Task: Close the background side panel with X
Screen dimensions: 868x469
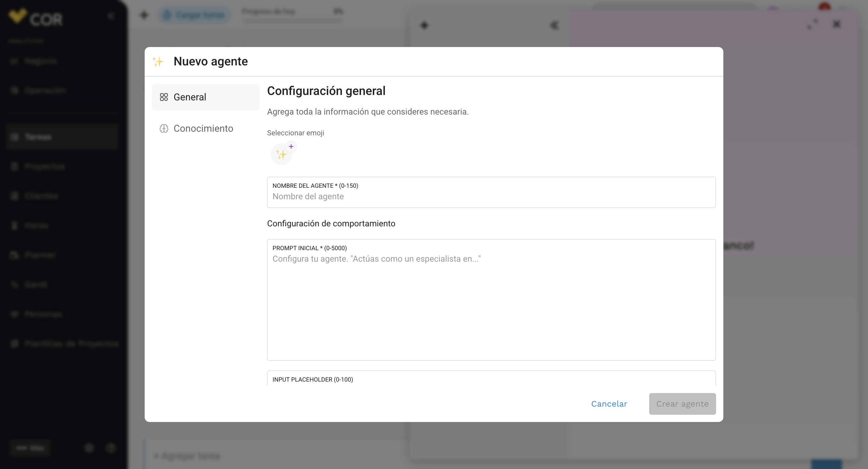Action: tap(836, 24)
